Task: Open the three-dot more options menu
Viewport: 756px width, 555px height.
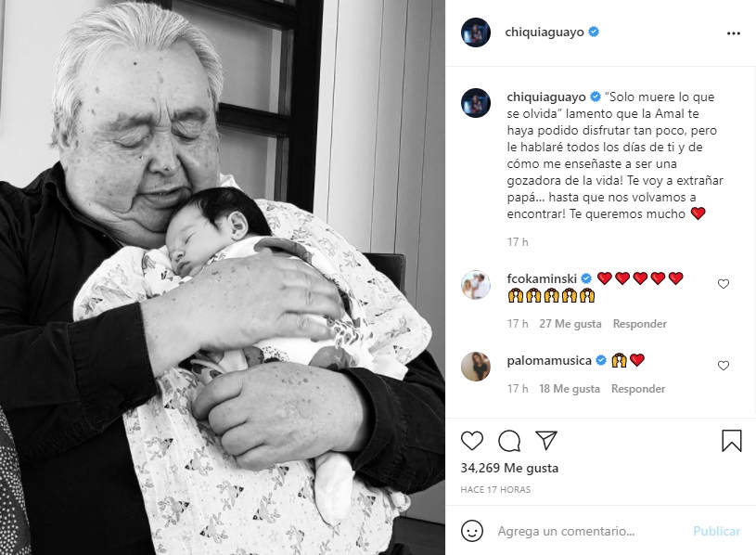Action: (734, 33)
